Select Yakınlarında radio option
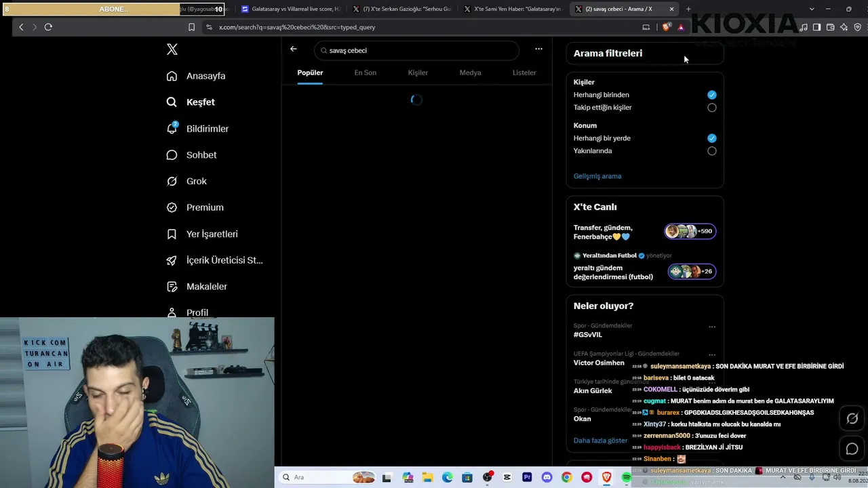The width and height of the screenshot is (868, 488). click(712, 150)
